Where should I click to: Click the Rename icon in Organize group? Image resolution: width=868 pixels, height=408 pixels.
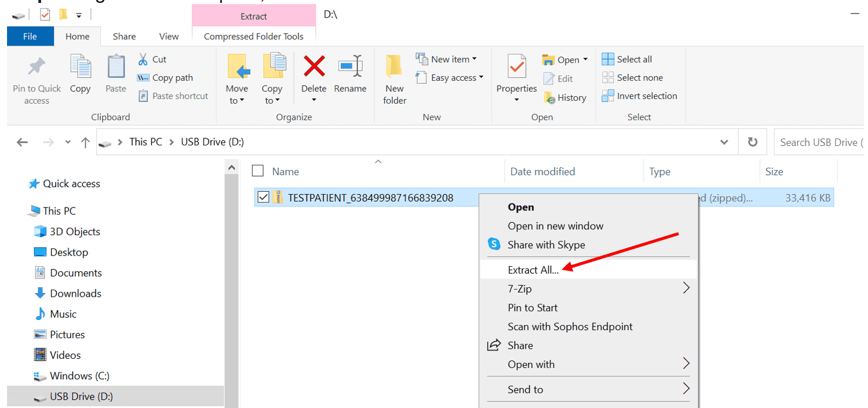[350, 66]
